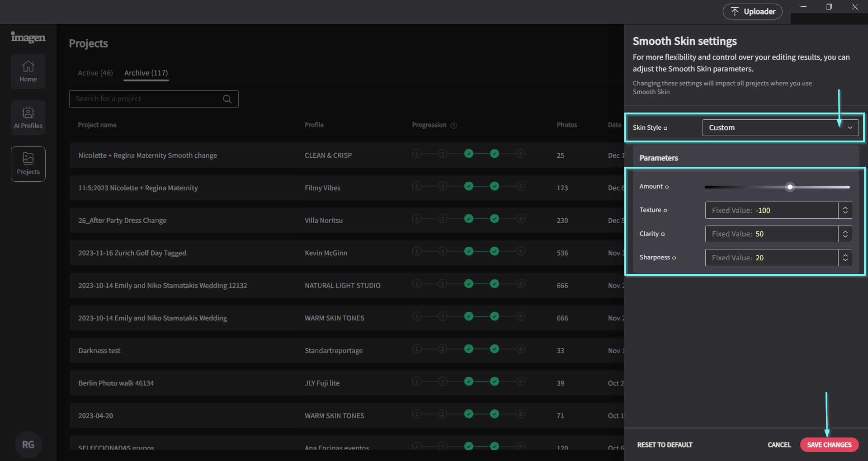
Task: Open the 2023-04-20 project
Action: (x=96, y=416)
